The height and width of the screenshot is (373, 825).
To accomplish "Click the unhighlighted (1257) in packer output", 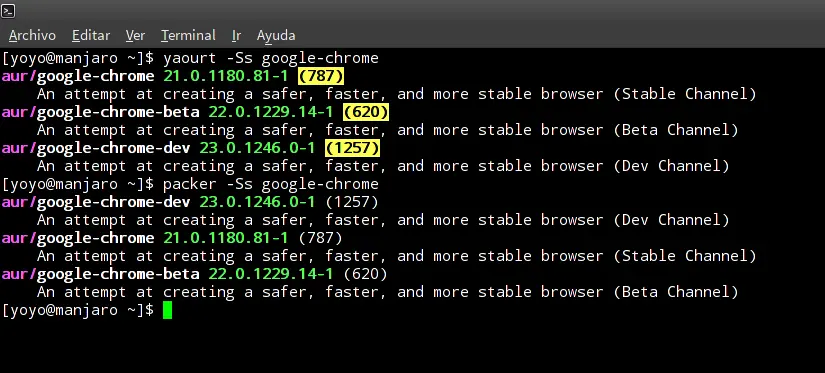I will pyautogui.click(x=353, y=202).
